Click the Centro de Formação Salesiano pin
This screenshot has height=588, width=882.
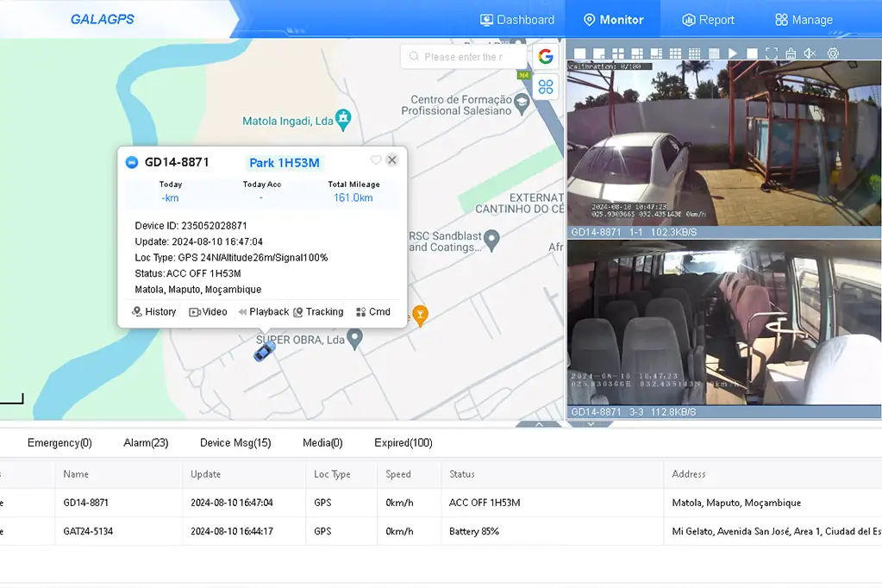522,104
